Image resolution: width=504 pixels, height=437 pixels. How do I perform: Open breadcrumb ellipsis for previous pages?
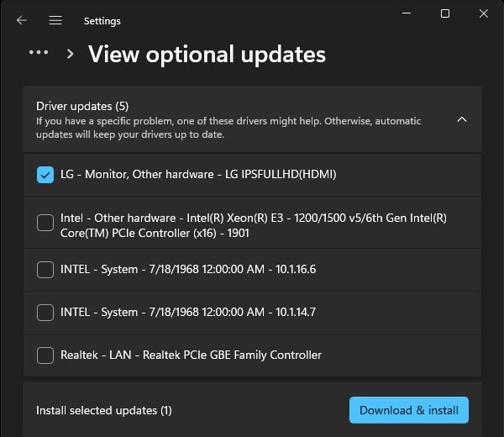[x=39, y=52]
